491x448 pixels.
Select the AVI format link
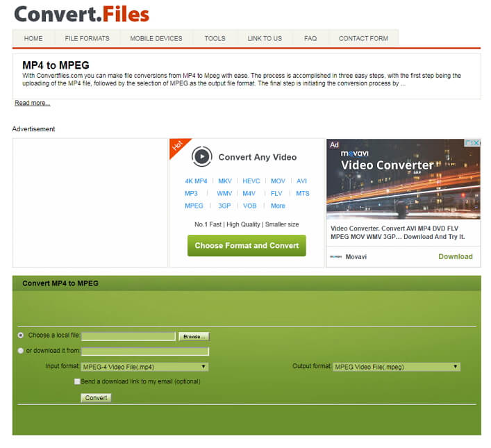click(x=301, y=181)
